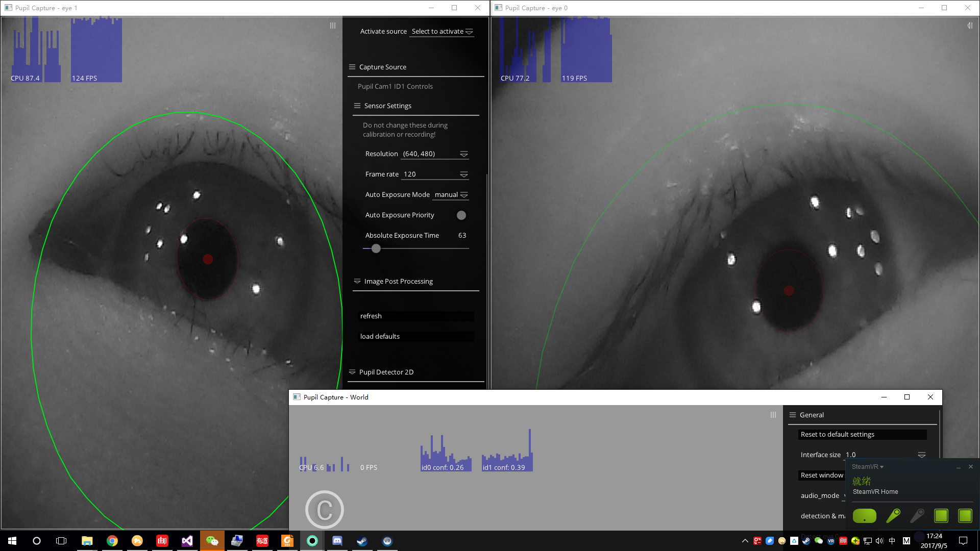Open the orange PDF reader taskbar icon
The image size is (980, 551).
click(x=287, y=541)
